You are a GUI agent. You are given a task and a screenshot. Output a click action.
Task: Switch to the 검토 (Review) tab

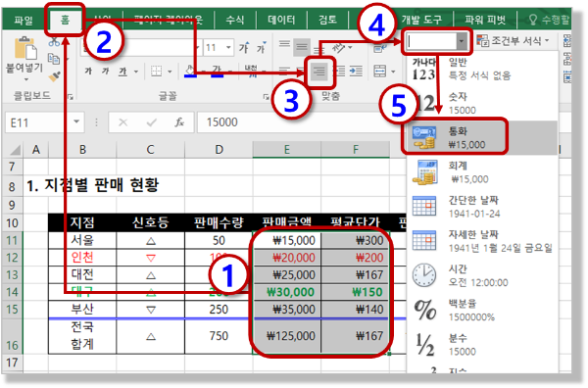click(327, 20)
